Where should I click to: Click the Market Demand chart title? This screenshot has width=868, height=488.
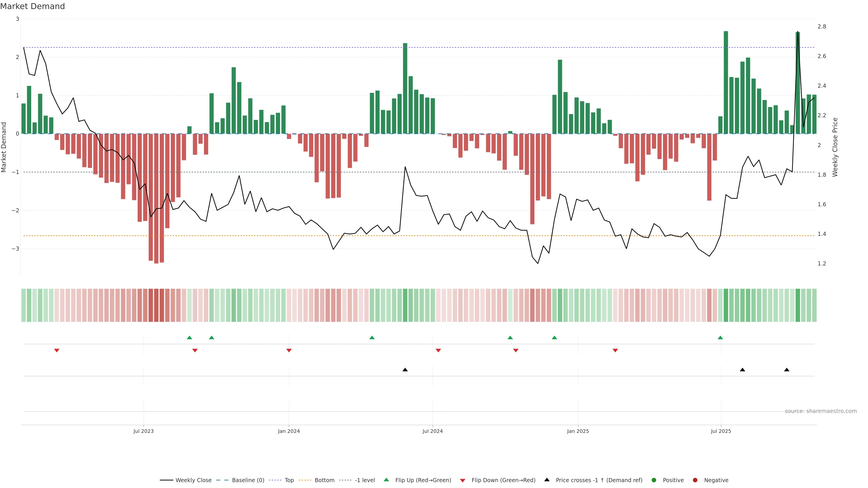coord(33,6)
